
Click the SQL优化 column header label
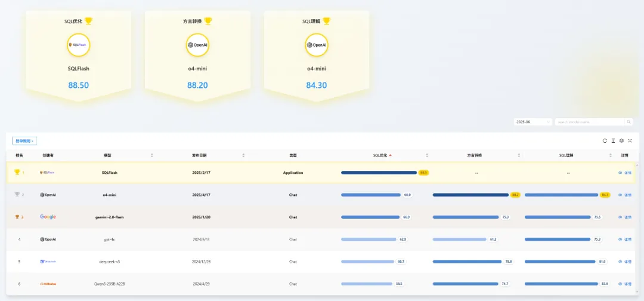380,155
